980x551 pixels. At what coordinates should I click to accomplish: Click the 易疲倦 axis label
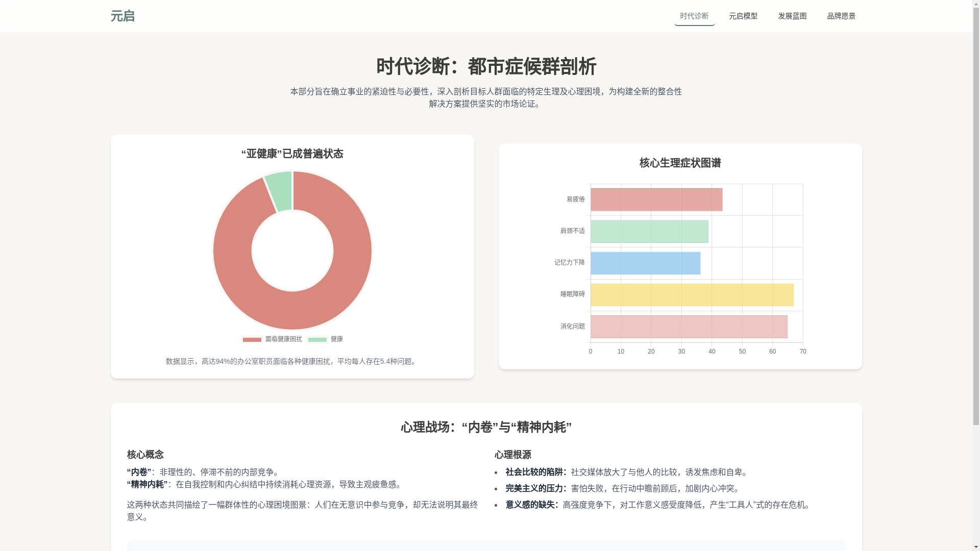click(576, 199)
